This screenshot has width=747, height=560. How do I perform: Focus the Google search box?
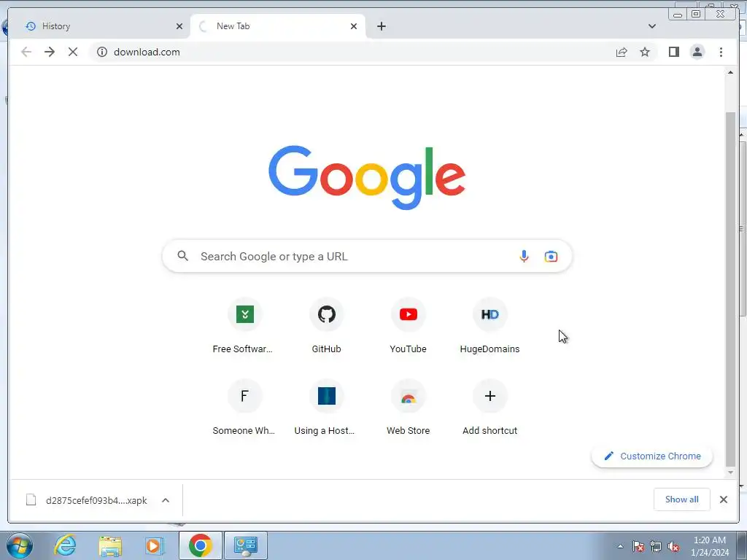[367, 256]
